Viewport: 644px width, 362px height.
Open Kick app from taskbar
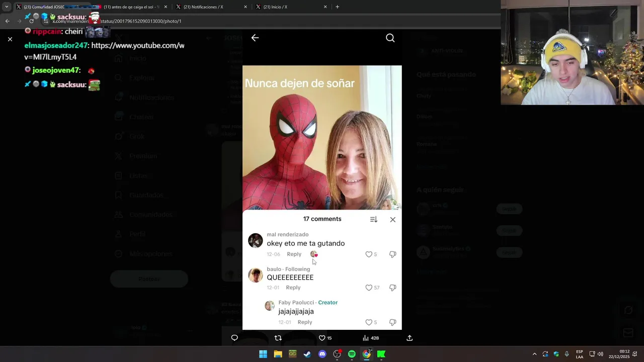pyautogui.click(x=381, y=354)
